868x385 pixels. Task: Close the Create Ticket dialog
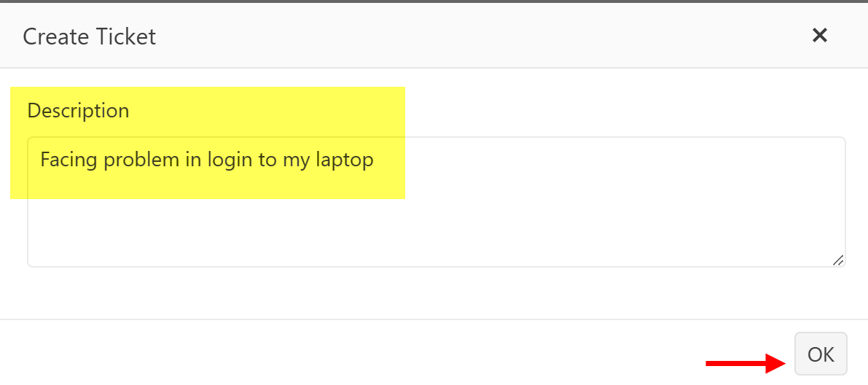(x=820, y=35)
